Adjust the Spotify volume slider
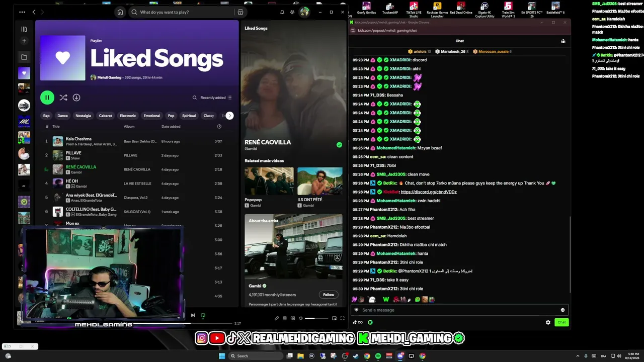This screenshot has height=362, width=644. 316,318
